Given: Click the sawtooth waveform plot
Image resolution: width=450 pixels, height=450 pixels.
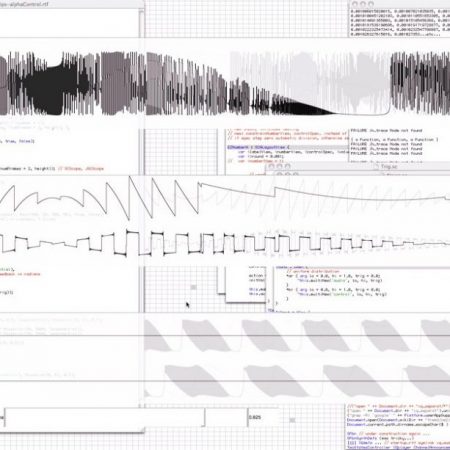Looking at the screenshot, I should tap(225, 198).
